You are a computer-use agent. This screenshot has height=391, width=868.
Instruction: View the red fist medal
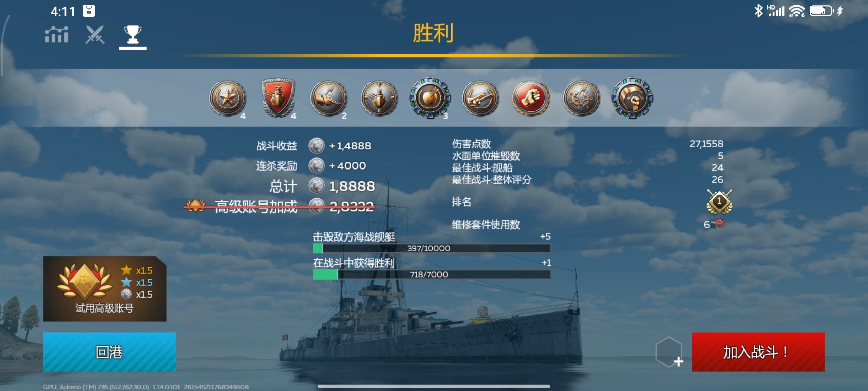coord(531,98)
